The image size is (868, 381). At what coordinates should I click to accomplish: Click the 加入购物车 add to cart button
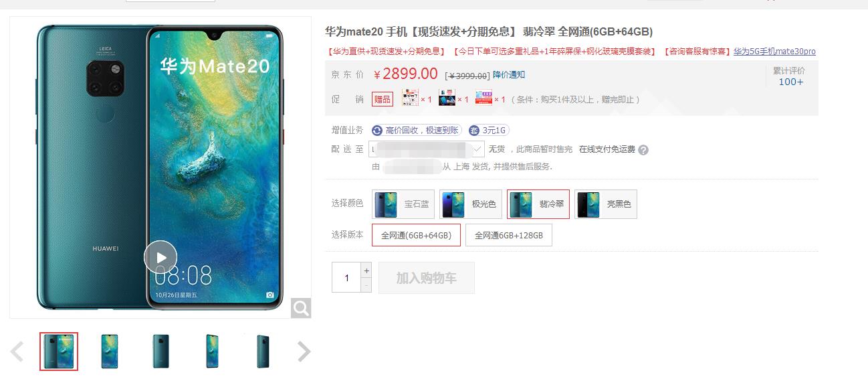pyautogui.click(x=427, y=278)
